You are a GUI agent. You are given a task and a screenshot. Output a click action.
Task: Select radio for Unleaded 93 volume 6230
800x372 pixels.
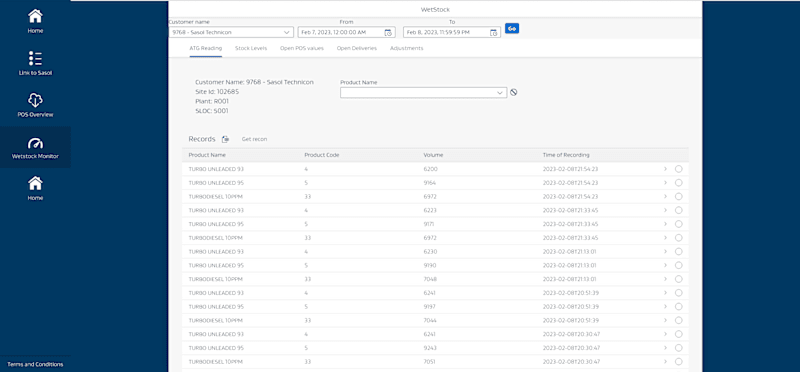[x=679, y=252]
